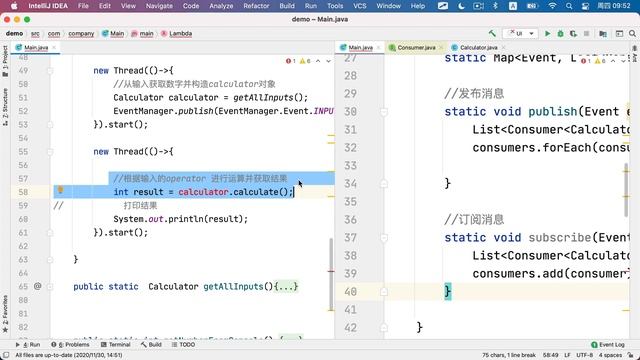
Task: Open the Refactor menu
Action: coord(256,6)
